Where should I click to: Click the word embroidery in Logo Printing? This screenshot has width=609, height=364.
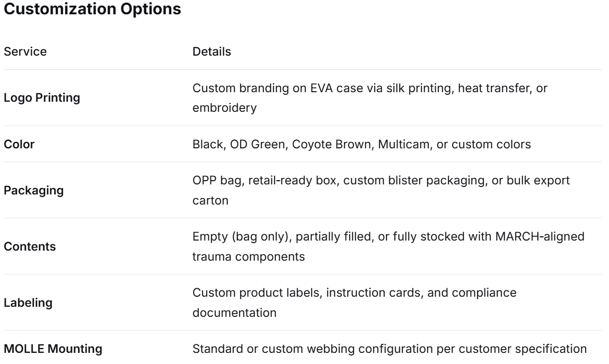pyautogui.click(x=225, y=108)
